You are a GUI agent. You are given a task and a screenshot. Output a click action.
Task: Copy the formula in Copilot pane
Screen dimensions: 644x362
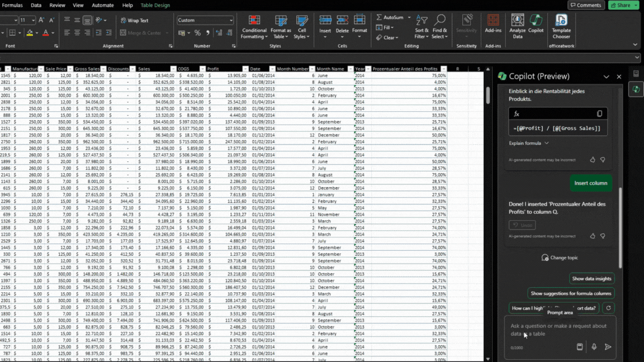point(599,114)
